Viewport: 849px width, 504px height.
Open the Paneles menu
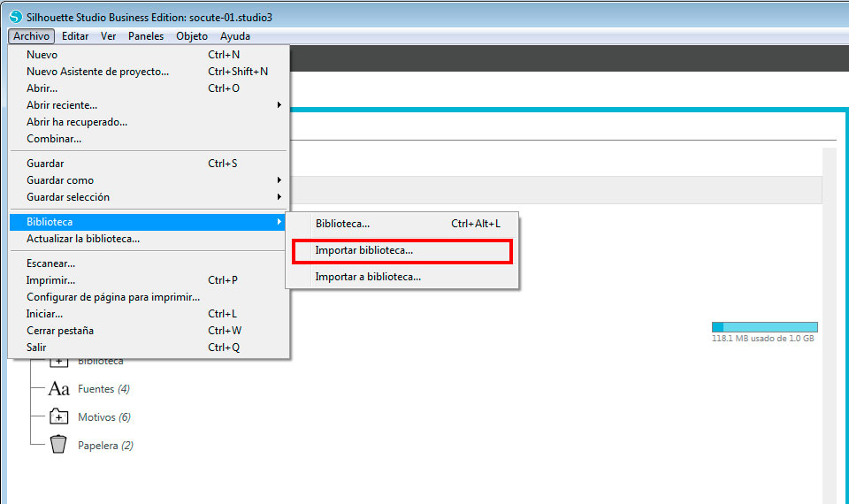[146, 36]
